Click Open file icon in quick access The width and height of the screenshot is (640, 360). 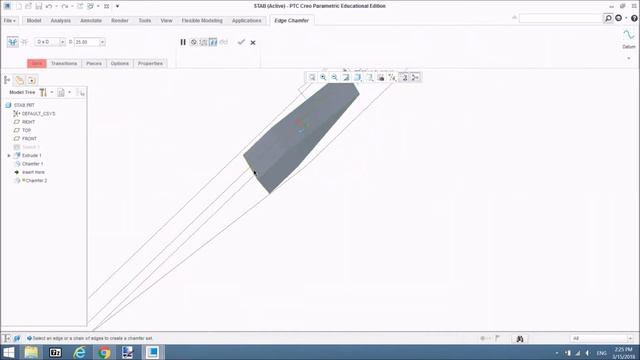click(29, 7)
